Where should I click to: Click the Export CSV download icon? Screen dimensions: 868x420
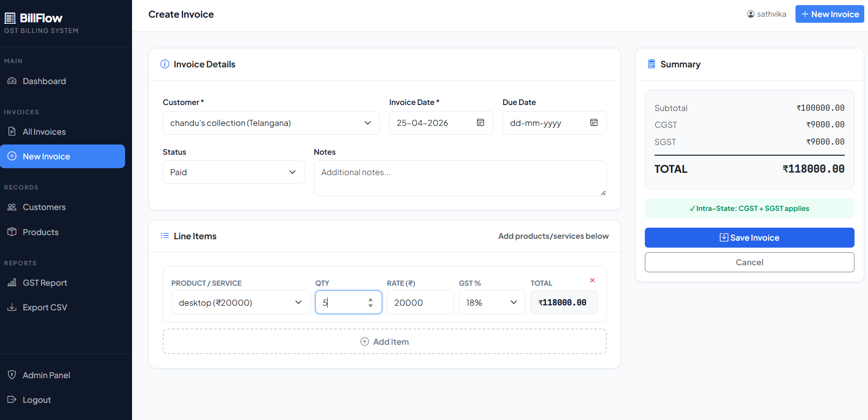12,307
